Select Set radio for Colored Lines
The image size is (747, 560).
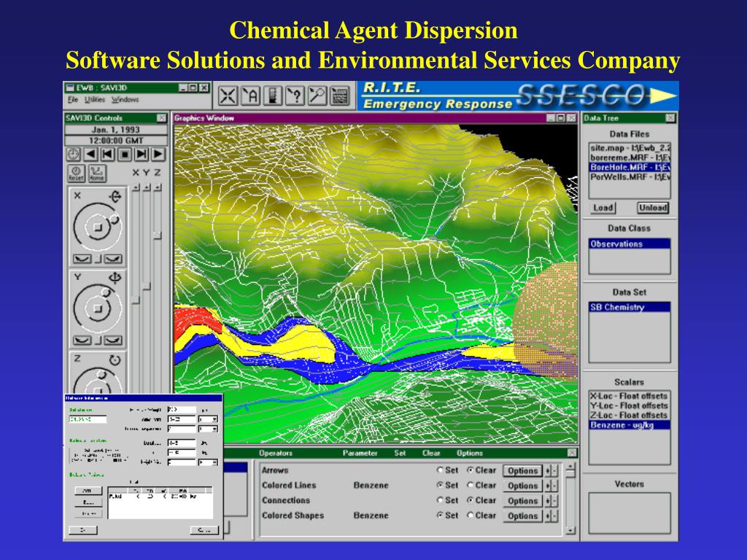point(440,485)
